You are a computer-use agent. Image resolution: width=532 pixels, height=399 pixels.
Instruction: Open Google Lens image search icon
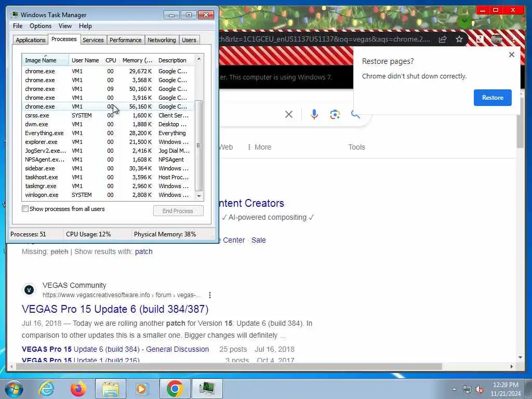(x=335, y=114)
